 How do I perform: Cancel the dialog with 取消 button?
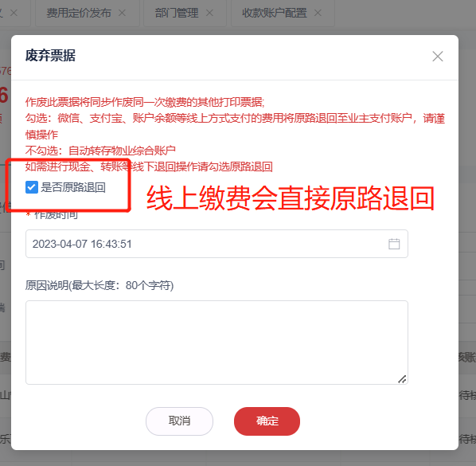pos(179,421)
